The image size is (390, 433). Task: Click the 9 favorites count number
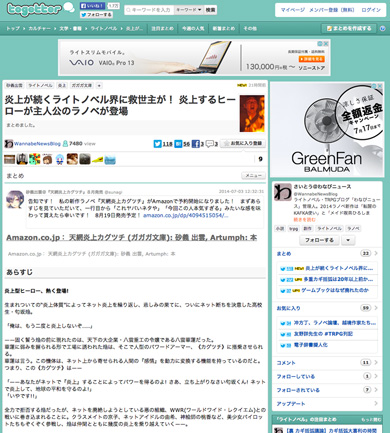tap(260, 159)
